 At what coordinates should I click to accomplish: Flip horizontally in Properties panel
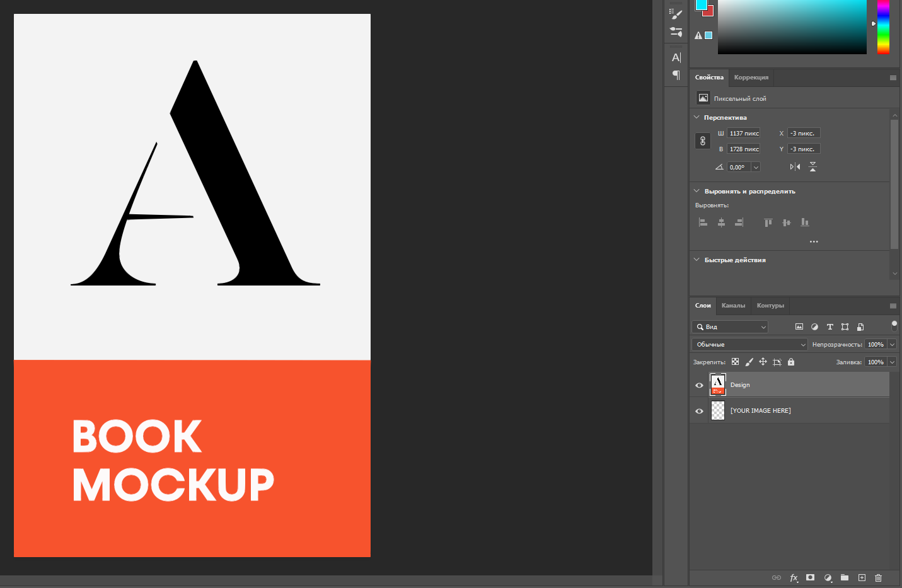click(x=795, y=167)
